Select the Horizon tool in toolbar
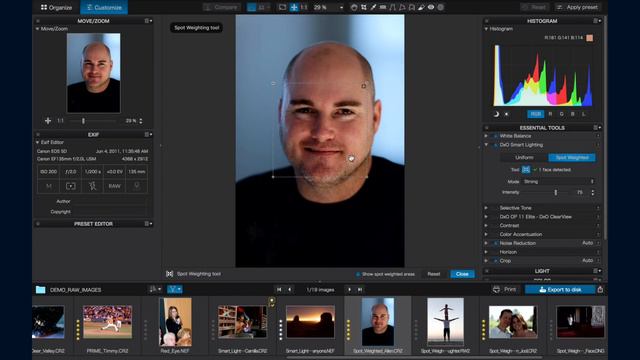Viewport: 640px width, 360px height. coord(383,7)
